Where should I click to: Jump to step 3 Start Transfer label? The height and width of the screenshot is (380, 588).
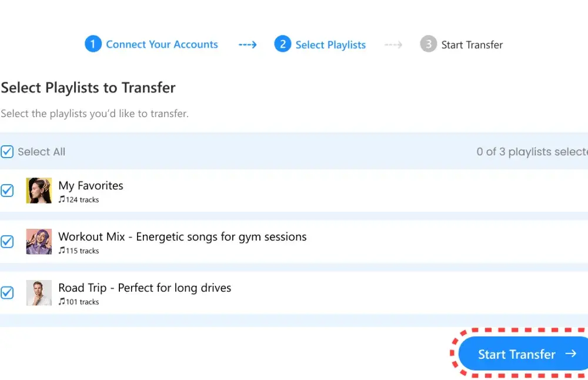(x=472, y=45)
